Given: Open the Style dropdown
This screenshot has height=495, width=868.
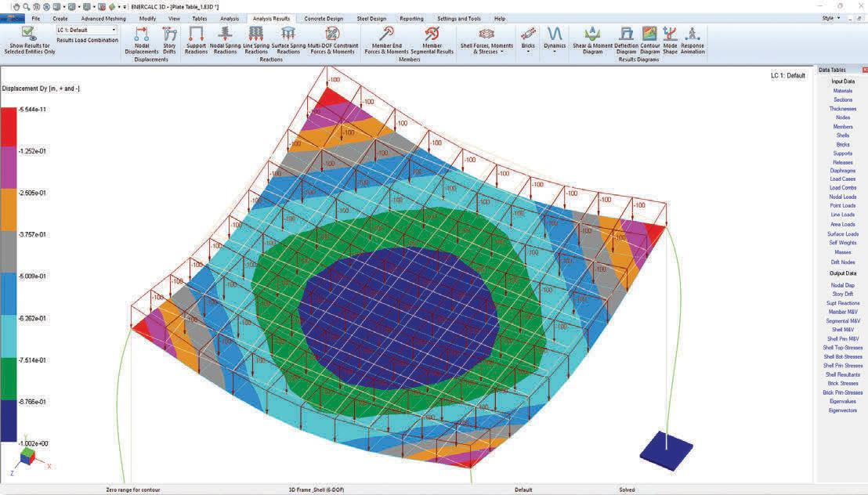Looking at the screenshot, I should (x=830, y=18).
